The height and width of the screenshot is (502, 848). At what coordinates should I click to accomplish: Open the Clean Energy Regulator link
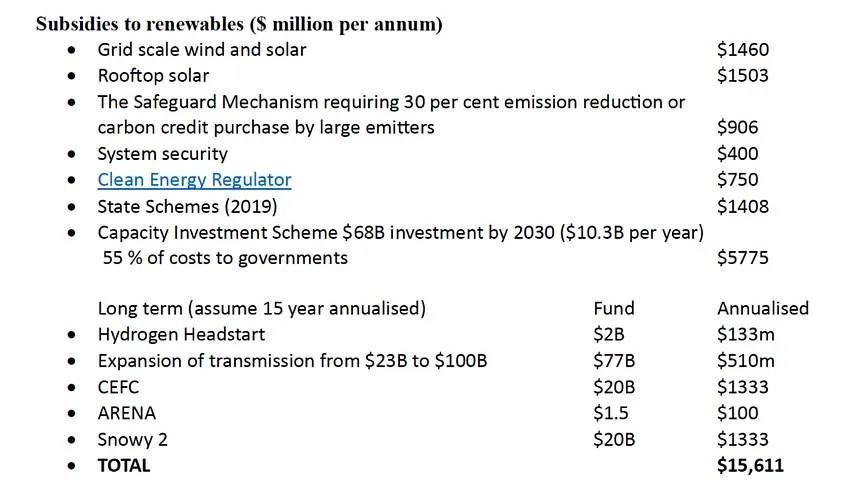[194, 180]
